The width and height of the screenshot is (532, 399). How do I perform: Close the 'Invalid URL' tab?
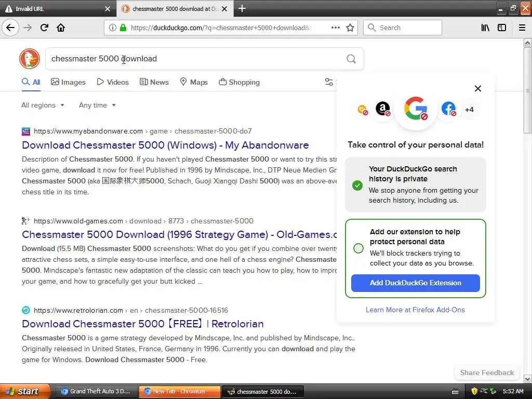(107, 9)
